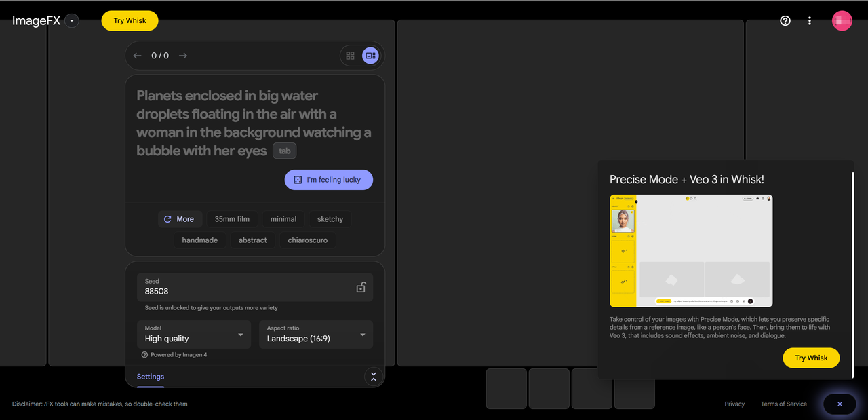
Task: Collapse the settings panel with chevron button
Action: (x=373, y=377)
